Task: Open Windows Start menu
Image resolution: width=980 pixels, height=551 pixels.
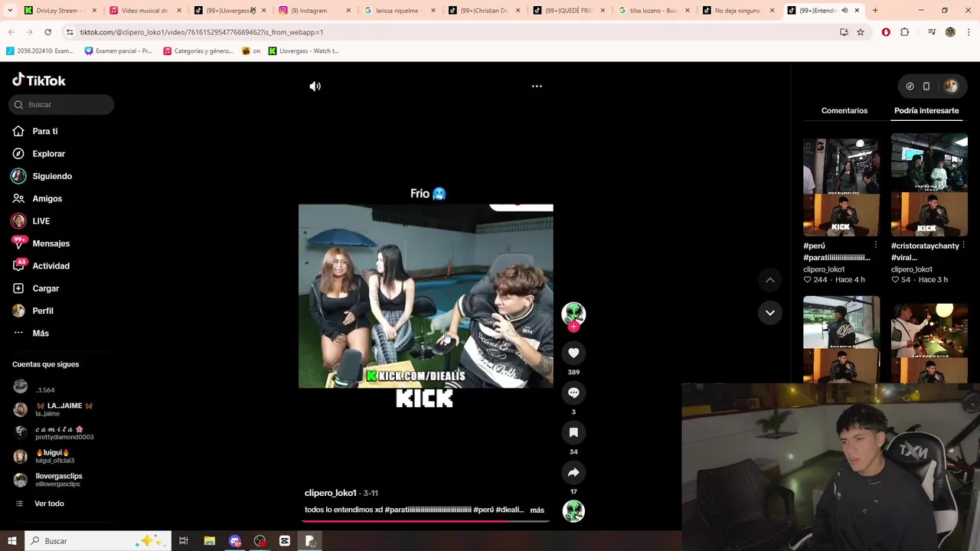Action: tap(11, 541)
